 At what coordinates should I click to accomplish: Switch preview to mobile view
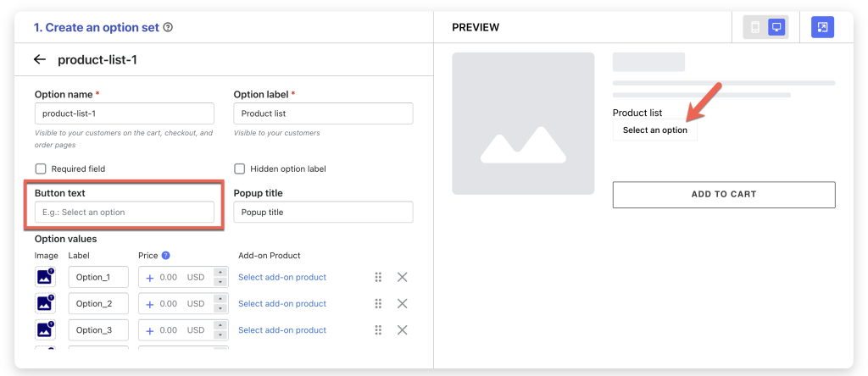pos(754,27)
